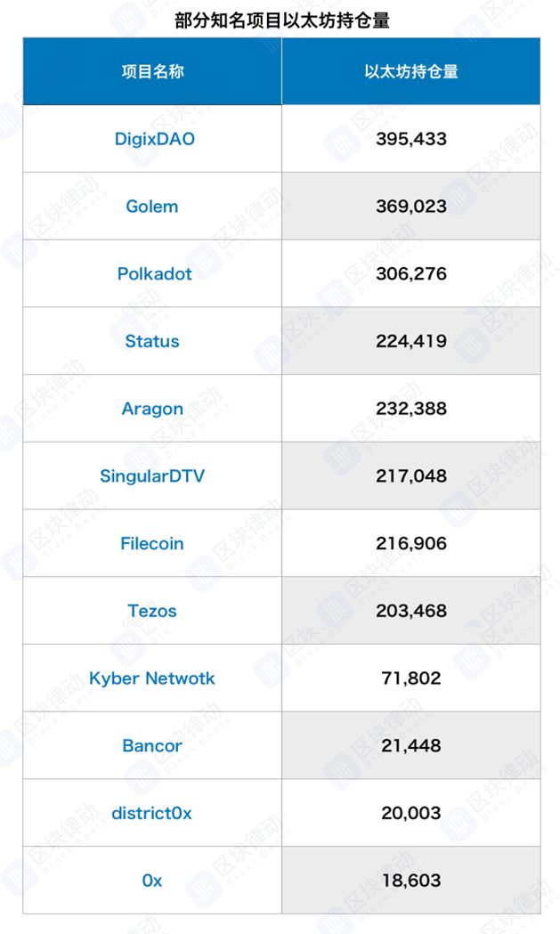Select the SingularDTV project name
This screenshot has height=934, width=560.
pyautogui.click(x=152, y=476)
